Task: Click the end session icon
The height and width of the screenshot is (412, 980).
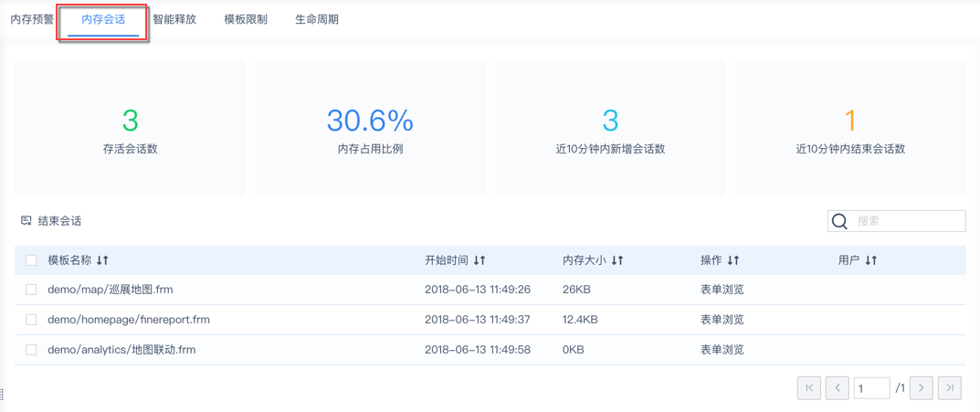Action: tap(26, 221)
